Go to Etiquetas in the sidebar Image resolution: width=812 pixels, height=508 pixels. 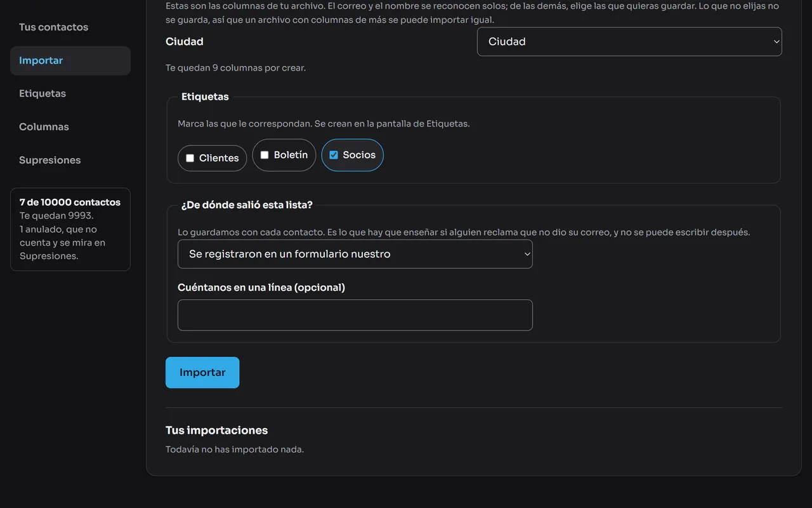point(43,93)
